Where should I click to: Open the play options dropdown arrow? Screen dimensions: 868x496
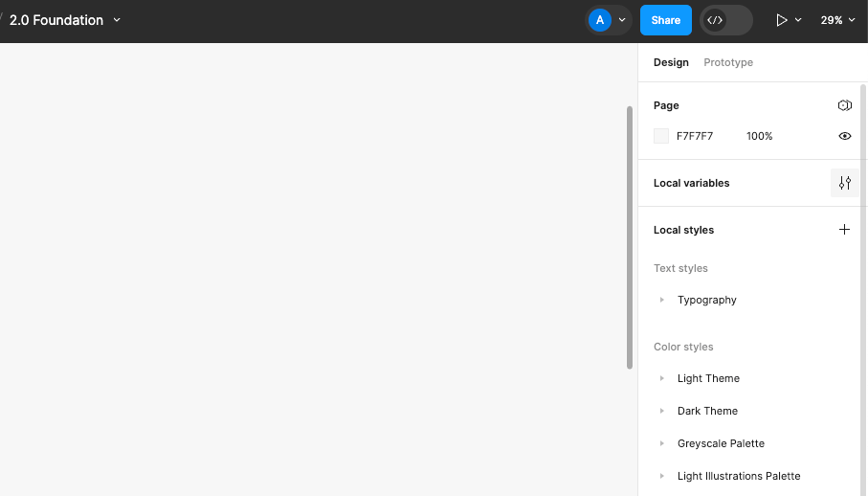point(798,20)
